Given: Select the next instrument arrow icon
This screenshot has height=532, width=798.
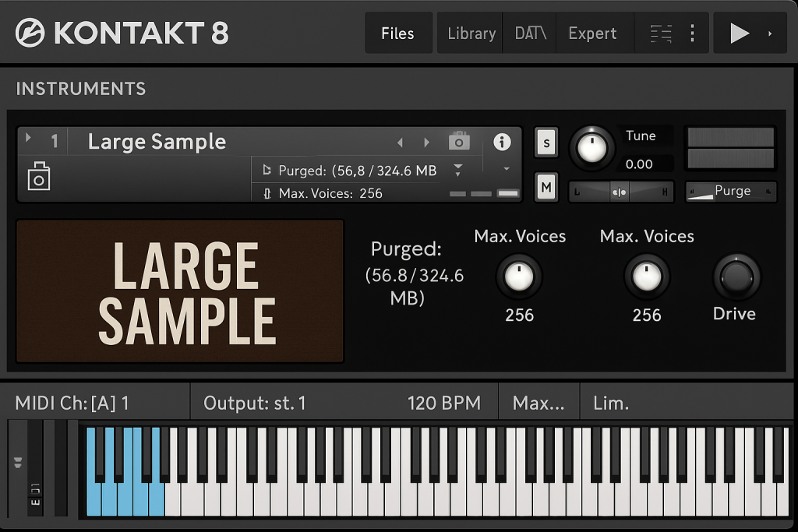Looking at the screenshot, I should tap(427, 141).
